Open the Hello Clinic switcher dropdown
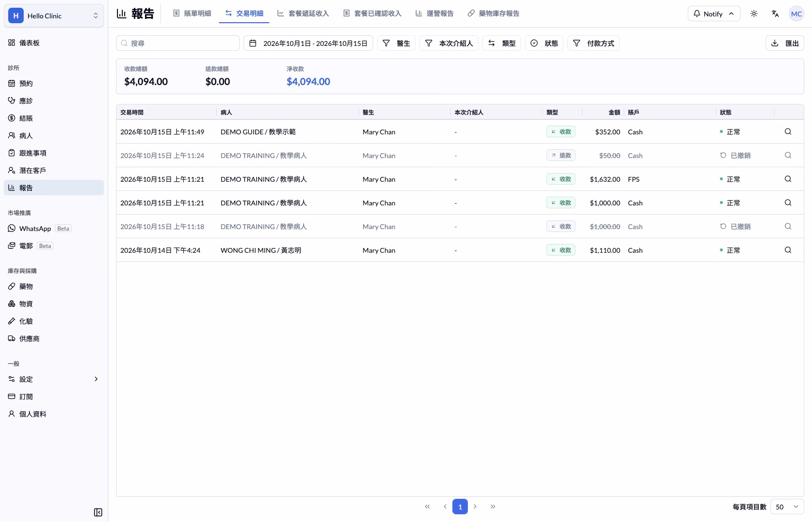 (54, 15)
